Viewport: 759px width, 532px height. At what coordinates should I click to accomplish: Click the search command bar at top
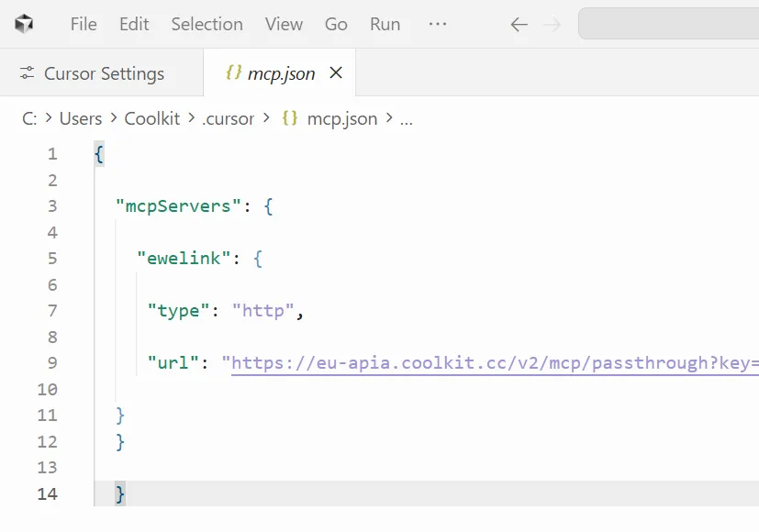tap(668, 24)
